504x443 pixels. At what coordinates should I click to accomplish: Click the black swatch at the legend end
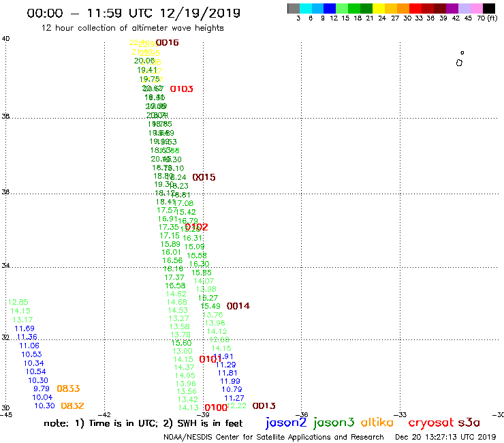pyautogui.click(x=489, y=8)
